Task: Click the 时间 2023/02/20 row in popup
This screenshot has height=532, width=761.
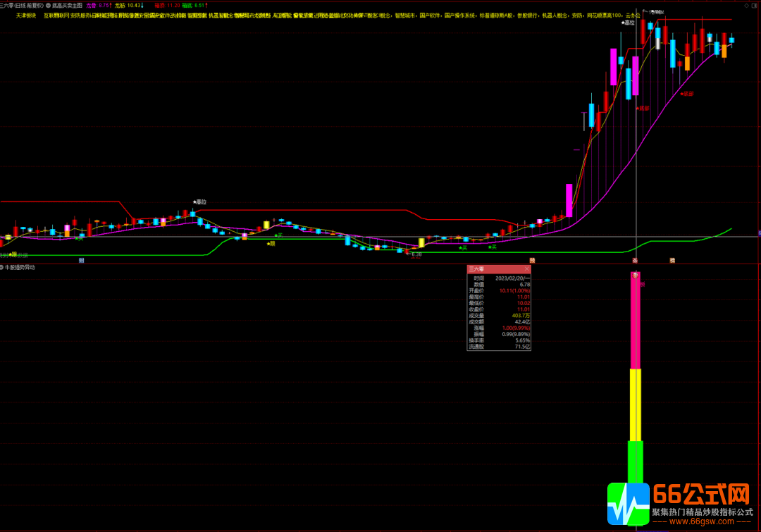Action: pos(499,278)
